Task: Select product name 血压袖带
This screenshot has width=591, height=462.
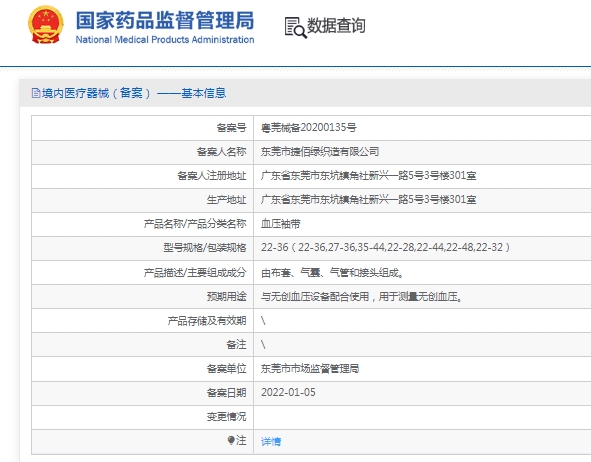Action: (280, 224)
